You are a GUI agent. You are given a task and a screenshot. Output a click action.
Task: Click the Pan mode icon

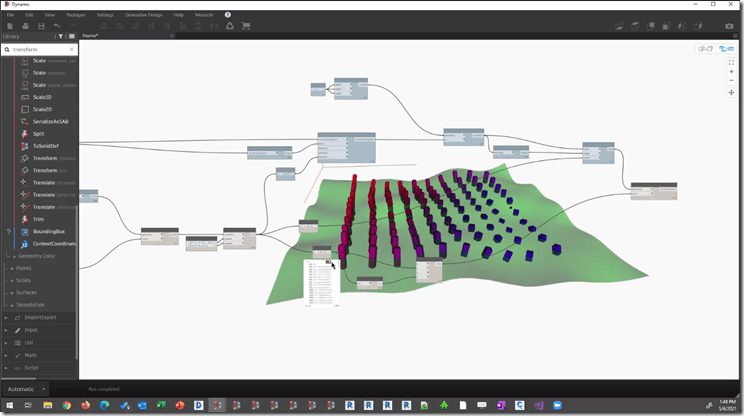732,92
